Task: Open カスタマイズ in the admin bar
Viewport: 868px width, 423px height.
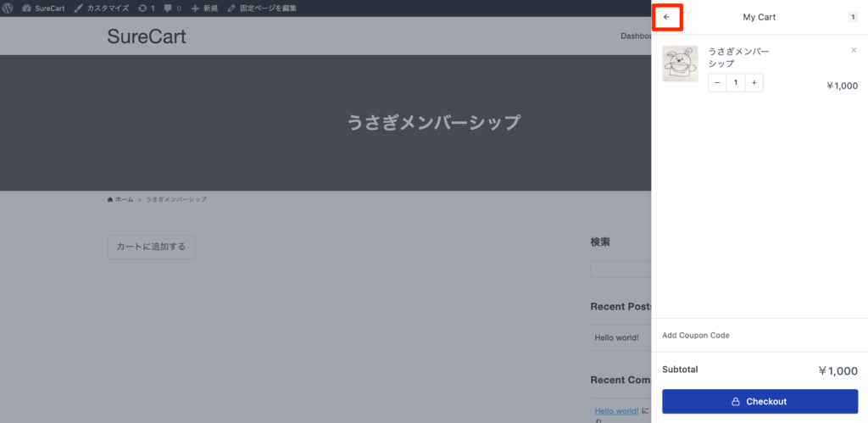Action: 102,8
